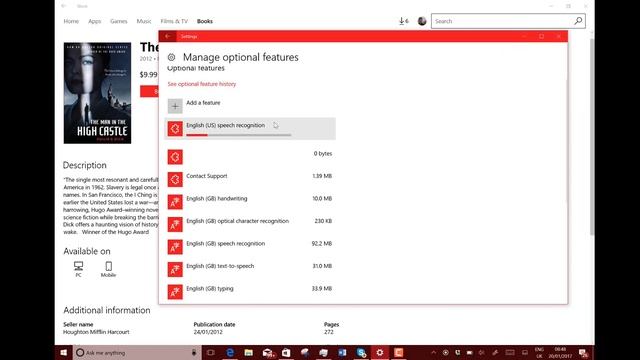Open File Explorer from the taskbar
This screenshot has height=360, width=640.
point(249,353)
